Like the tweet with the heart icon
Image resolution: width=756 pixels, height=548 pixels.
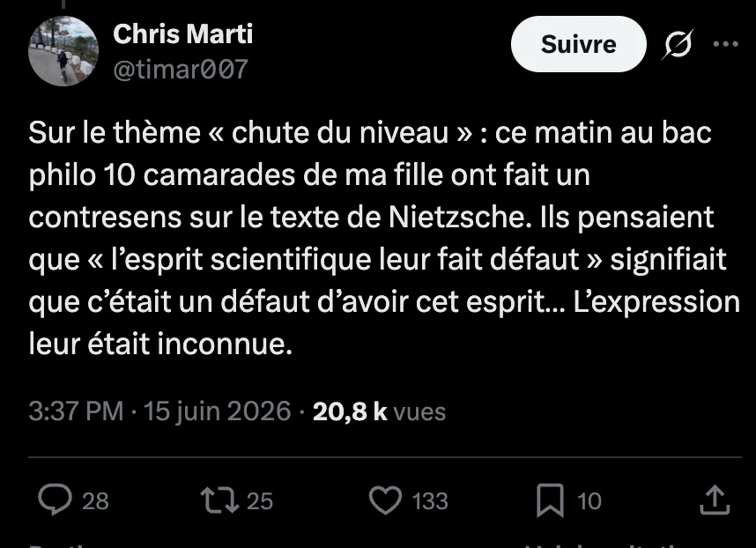(385, 500)
